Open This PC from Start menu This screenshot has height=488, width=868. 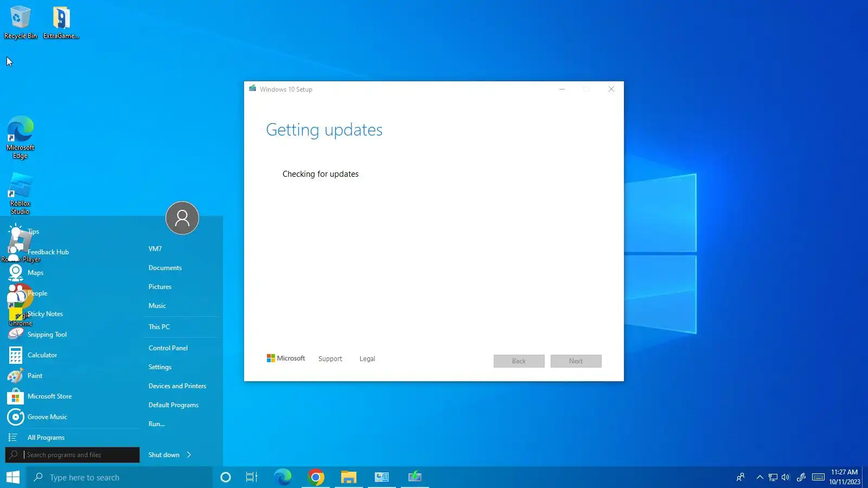click(159, 327)
